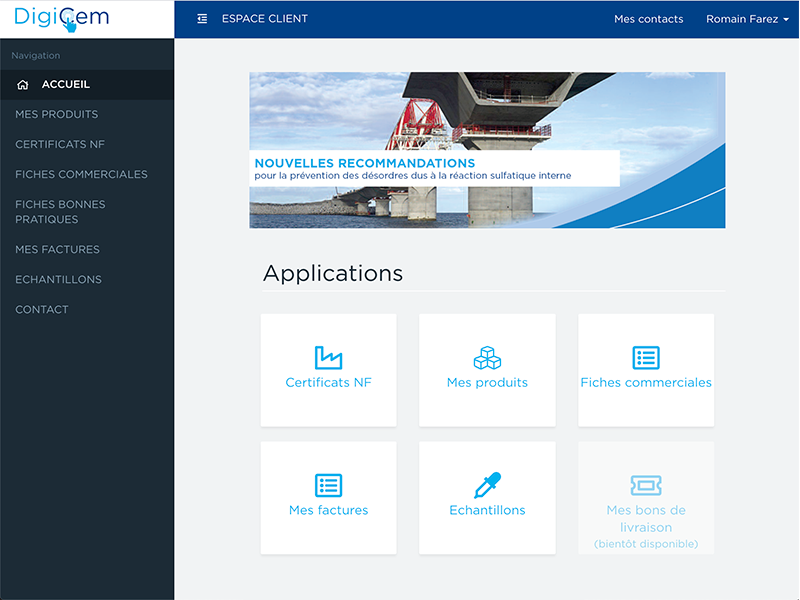Viewport: 800px width, 600px height.
Task: Click the Mes factures card label
Action: (328, 510)
